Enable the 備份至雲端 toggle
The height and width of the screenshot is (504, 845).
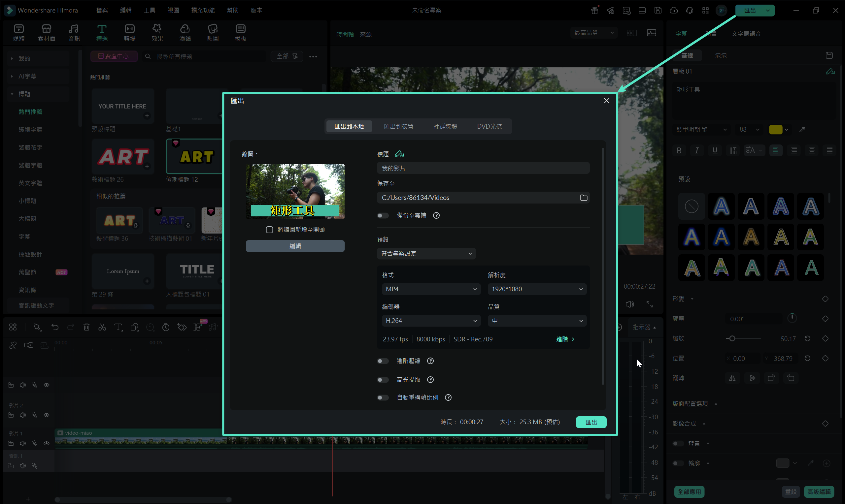coord(383,216)
